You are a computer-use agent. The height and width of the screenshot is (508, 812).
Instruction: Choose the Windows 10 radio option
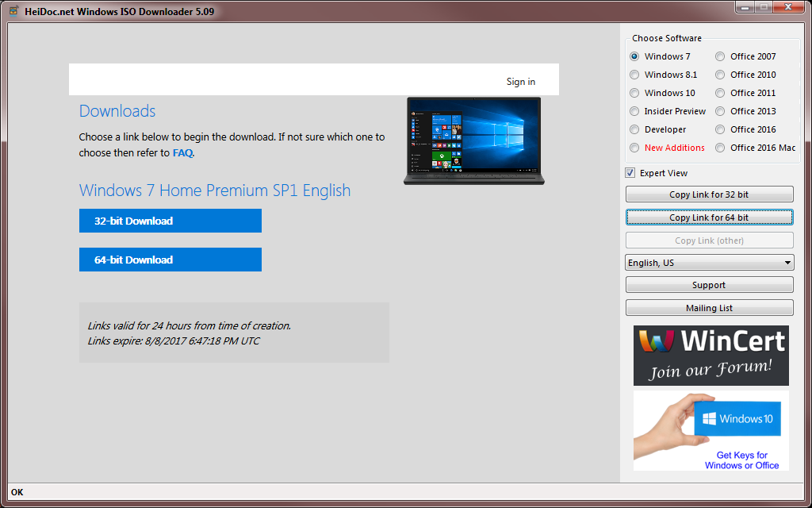click(x=634, y=94)
